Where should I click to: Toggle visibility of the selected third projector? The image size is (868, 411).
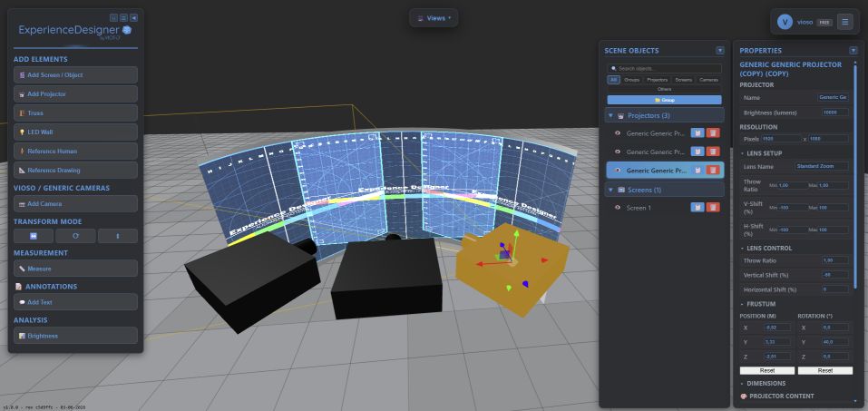pyautogui.click(x=618, y=171)
